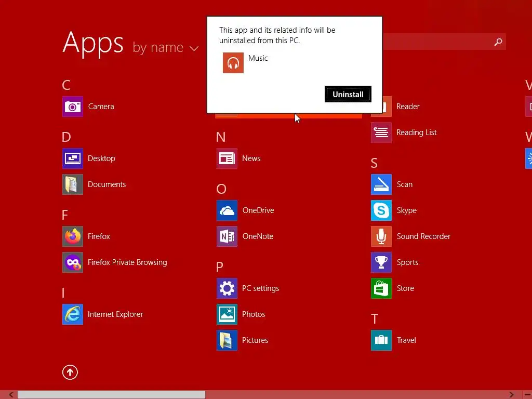Confirm with the Uninstall button

tap(348, 94)
